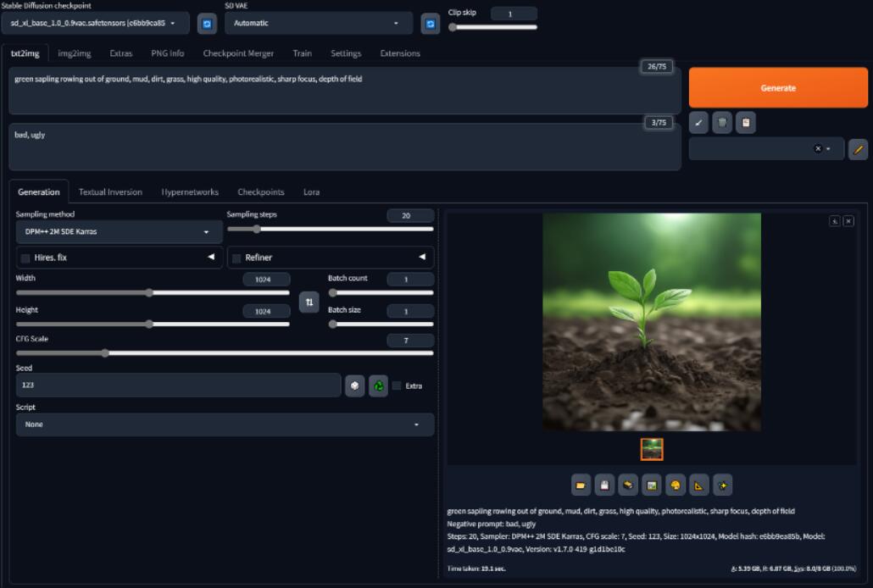This screenshot has width=873, height=588.
Task: Send image to extras tab icon
Action: pos(698,485)
